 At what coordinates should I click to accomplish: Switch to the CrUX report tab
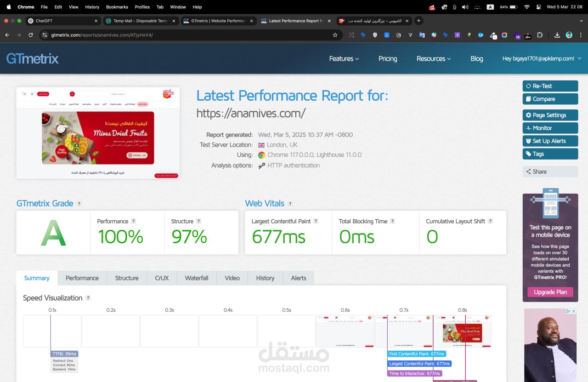(x=162, y=278)
